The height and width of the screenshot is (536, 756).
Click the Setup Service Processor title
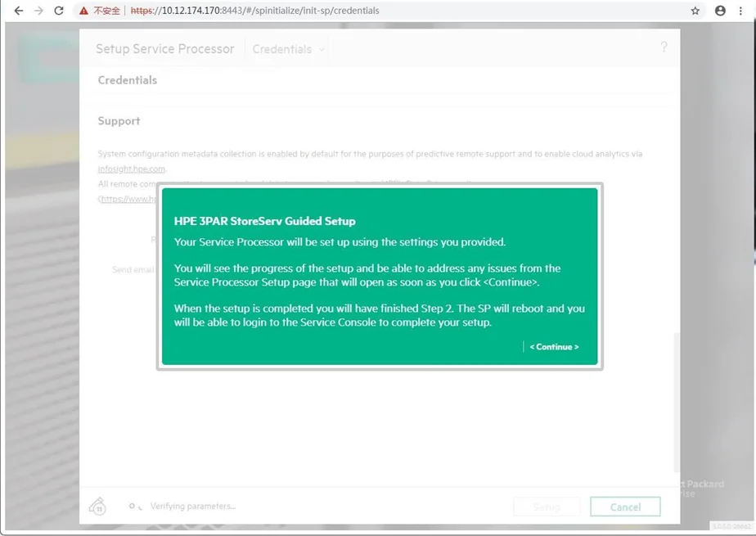point(165,48)
